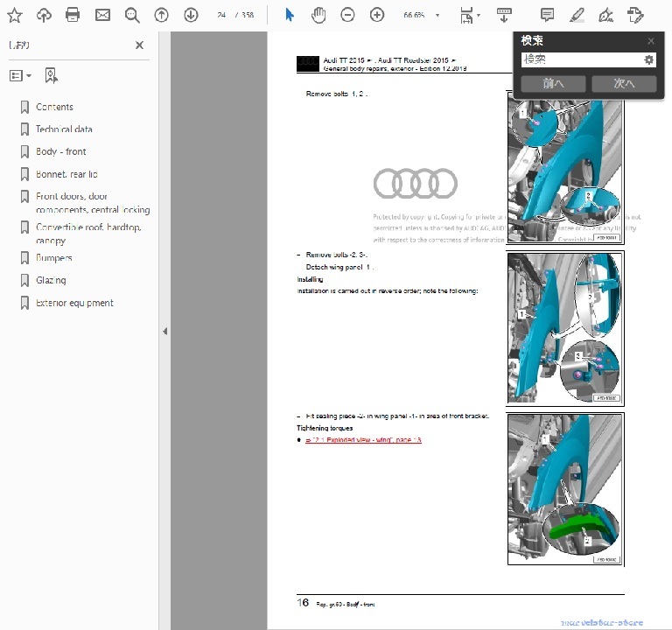This screenshot has width=672, height=630.
Task: Follow the Exploded view - wing link
Action: point(363,440)
